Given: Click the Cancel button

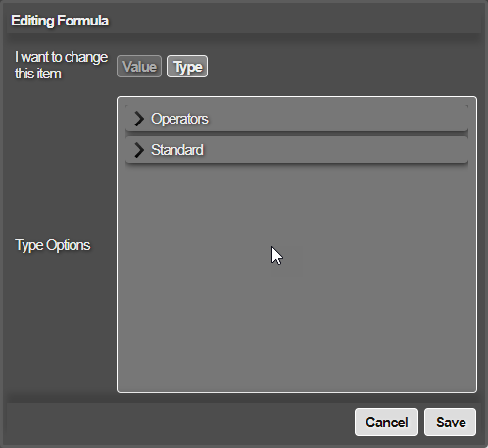Looking at the screenshot, I should pos(386,422).
